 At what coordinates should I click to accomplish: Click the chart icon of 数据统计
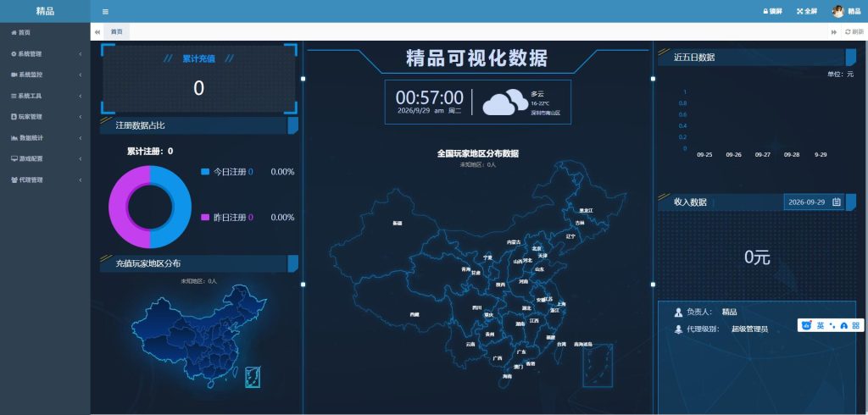(14, 138)
